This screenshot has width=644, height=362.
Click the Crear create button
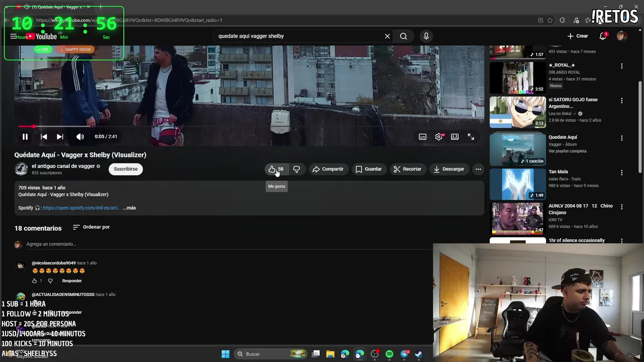click(578, 36)
